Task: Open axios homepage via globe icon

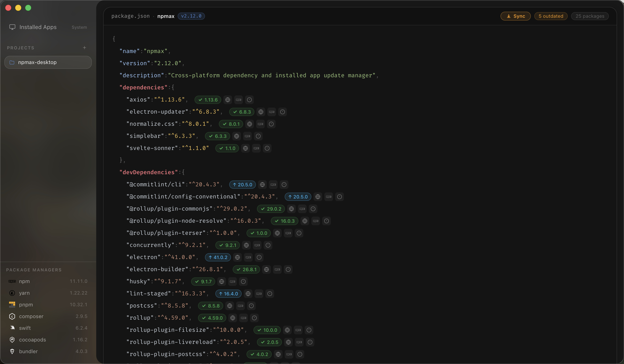Action: click(x=227, y=100)
